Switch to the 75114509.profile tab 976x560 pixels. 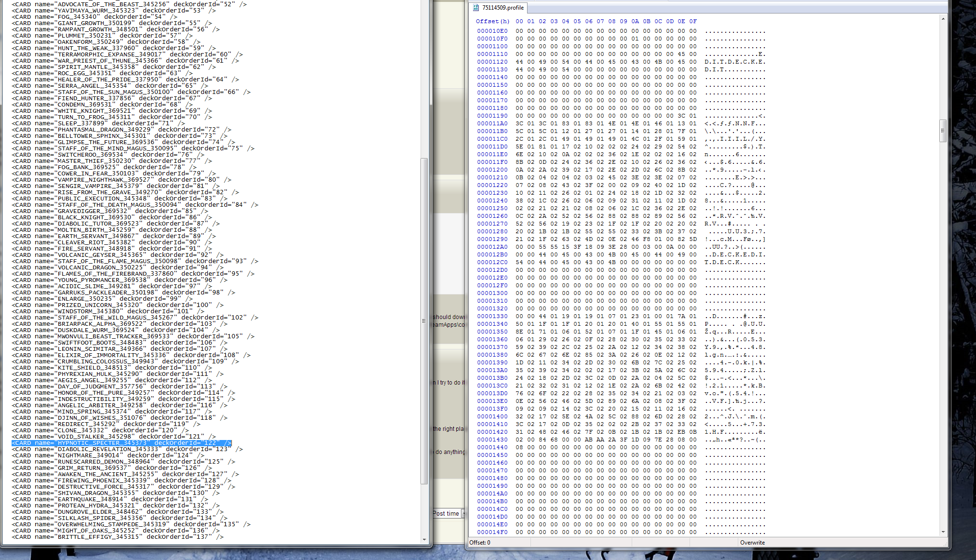(x=502, y=8)
